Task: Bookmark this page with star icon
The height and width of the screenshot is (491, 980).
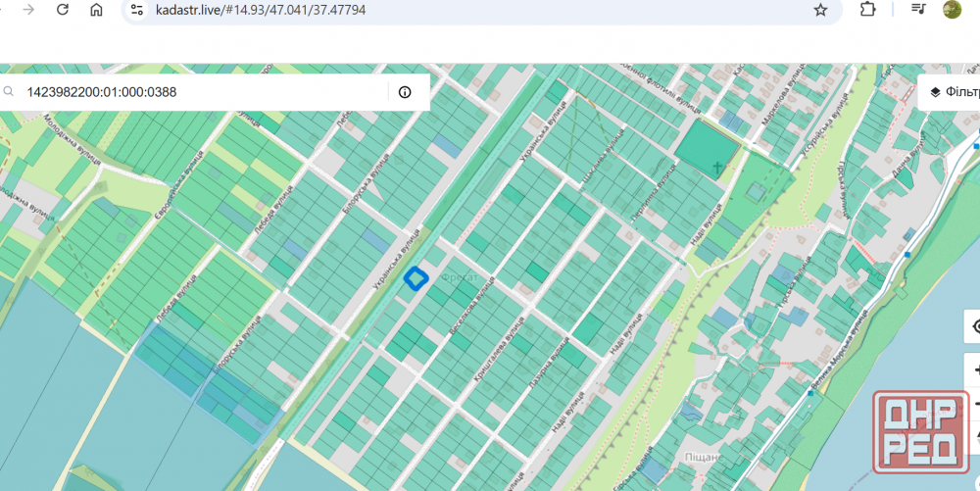Action: pos(820,10)
